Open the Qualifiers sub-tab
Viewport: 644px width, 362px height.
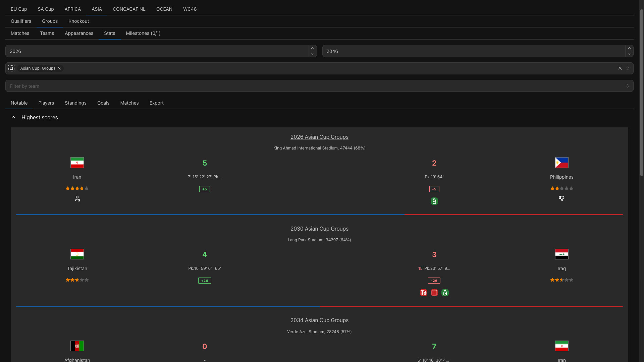(21, 21)
